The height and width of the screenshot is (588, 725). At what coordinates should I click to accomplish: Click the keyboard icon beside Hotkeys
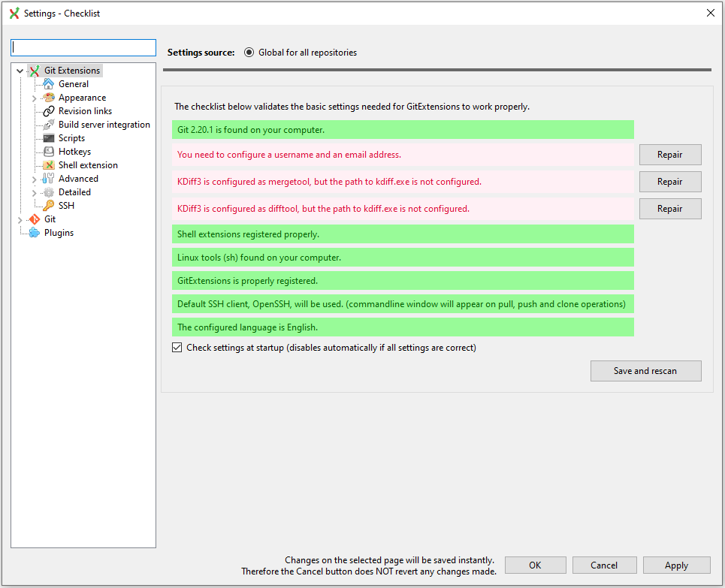click(x=49, y=152)
